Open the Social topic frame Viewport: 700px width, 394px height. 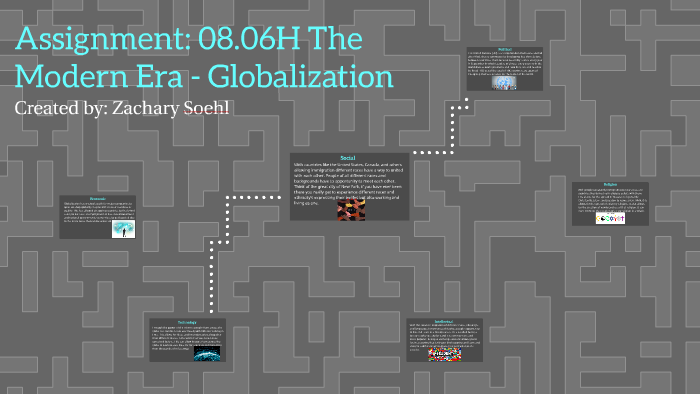(350, 187)
